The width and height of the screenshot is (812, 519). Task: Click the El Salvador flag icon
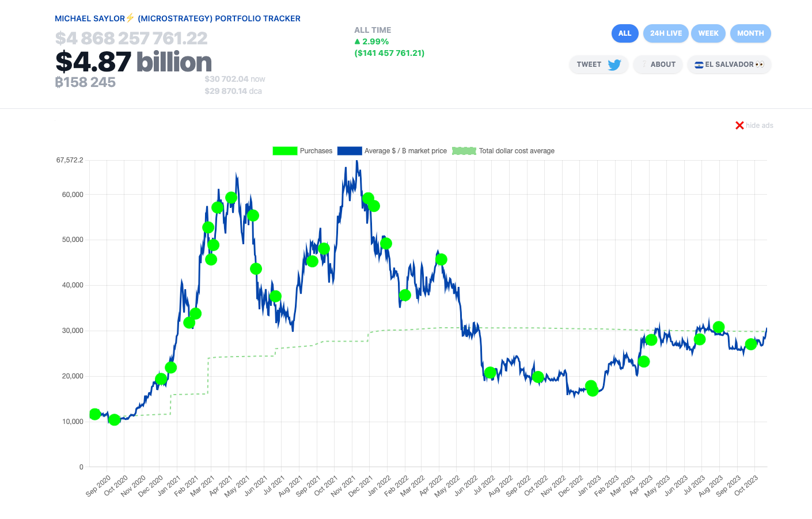[x=699, y=65]
